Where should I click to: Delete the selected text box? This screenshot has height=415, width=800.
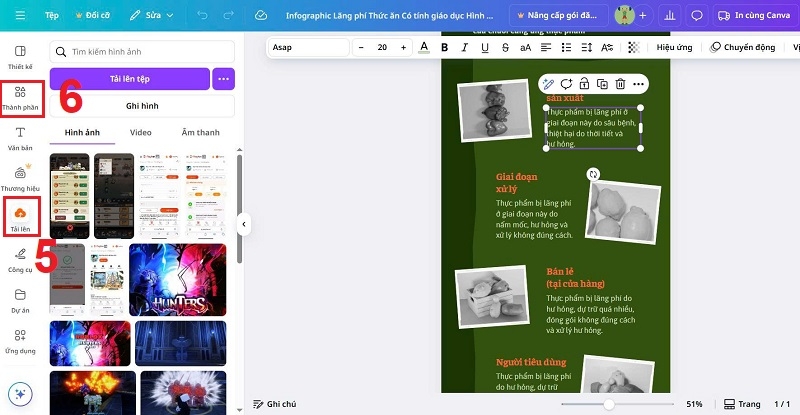click(620, 84)
